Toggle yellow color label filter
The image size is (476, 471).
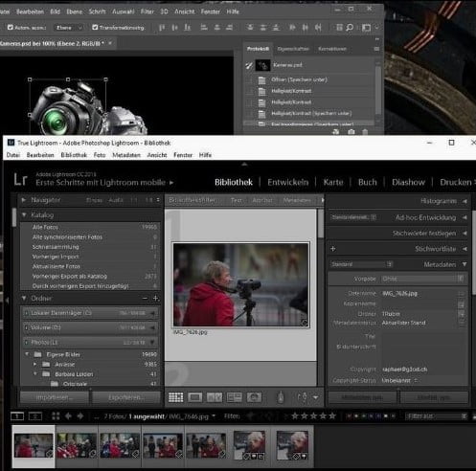[x=356, y=416]
